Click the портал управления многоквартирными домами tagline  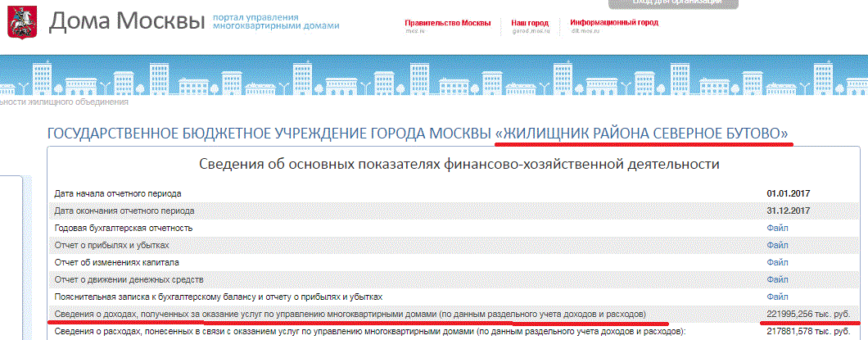276,21
